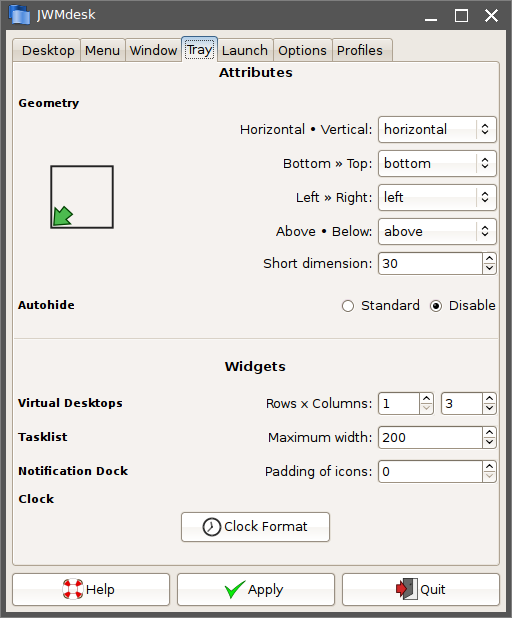This screenshot has width=512, height=618.
Task: Close the JWMdesk window
Action: click(x=492, y=16)
